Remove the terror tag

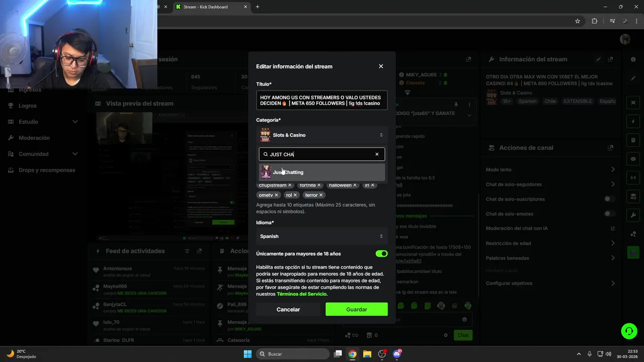click(x=321, y=195)
